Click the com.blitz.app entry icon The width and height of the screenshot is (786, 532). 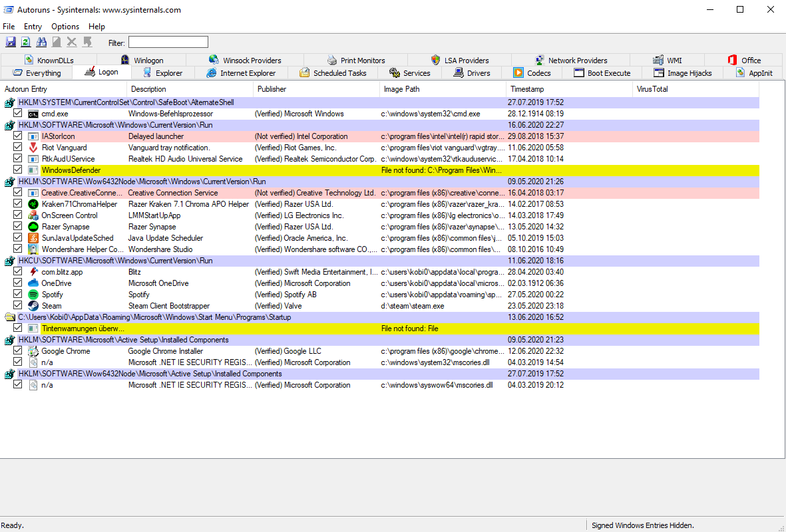33,272
